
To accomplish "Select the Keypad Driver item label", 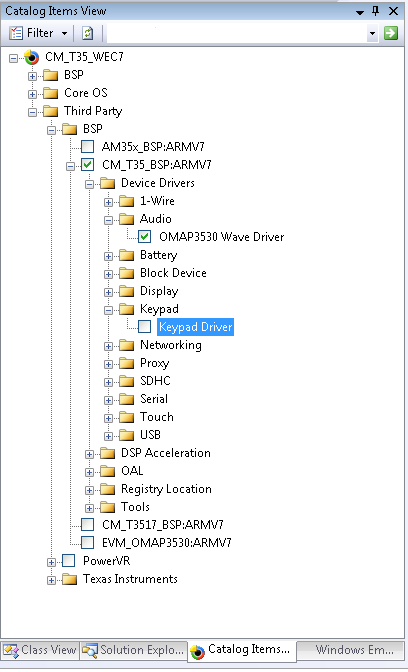I will pyautogui.click(x=195, y=327).
